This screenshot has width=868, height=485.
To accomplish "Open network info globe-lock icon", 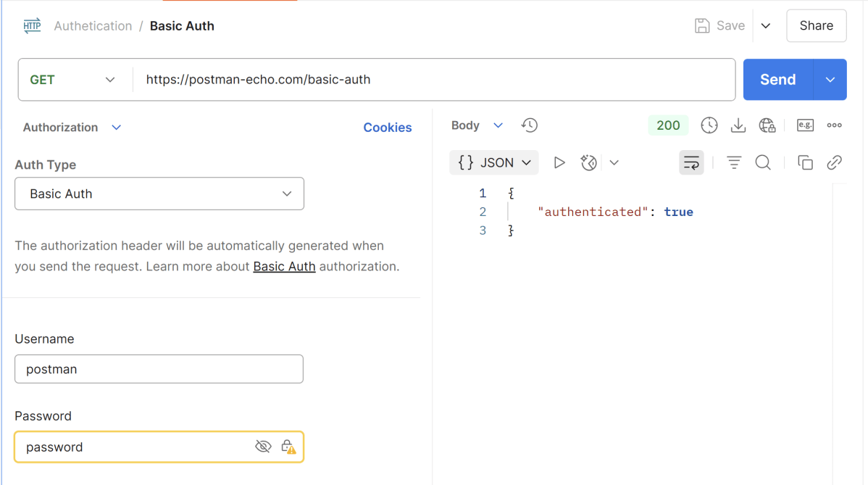I will (767, 125).
